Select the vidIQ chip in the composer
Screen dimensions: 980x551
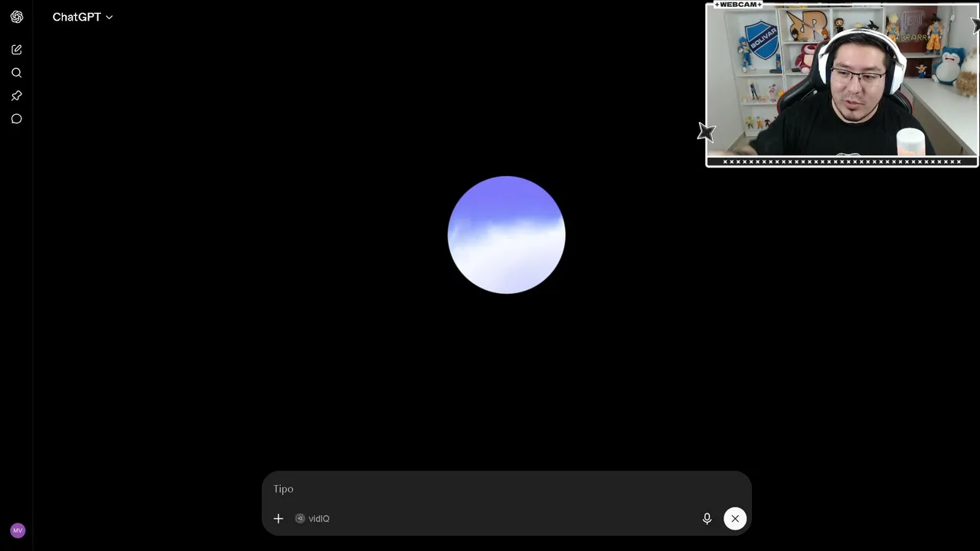click(x=312, y=519)
